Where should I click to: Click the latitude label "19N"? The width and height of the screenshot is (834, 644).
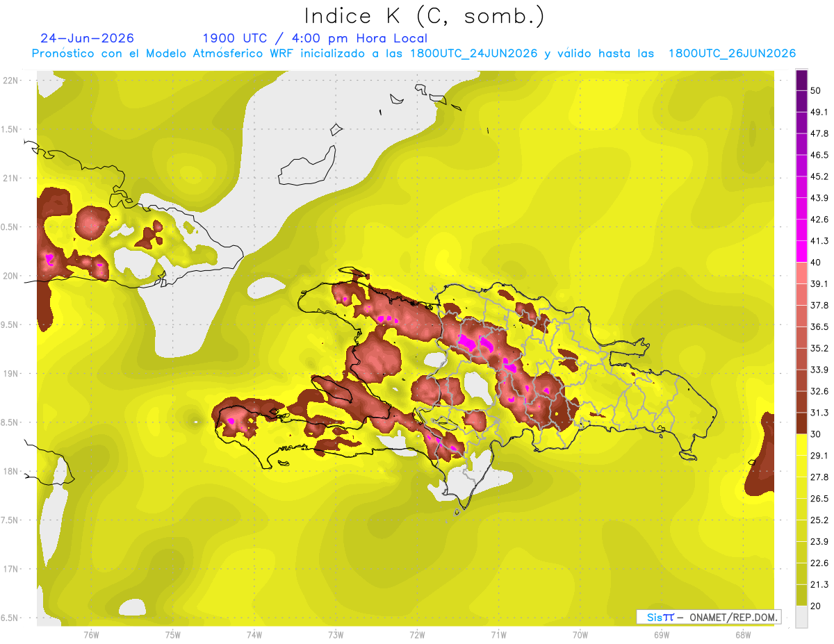pos(10,373)
